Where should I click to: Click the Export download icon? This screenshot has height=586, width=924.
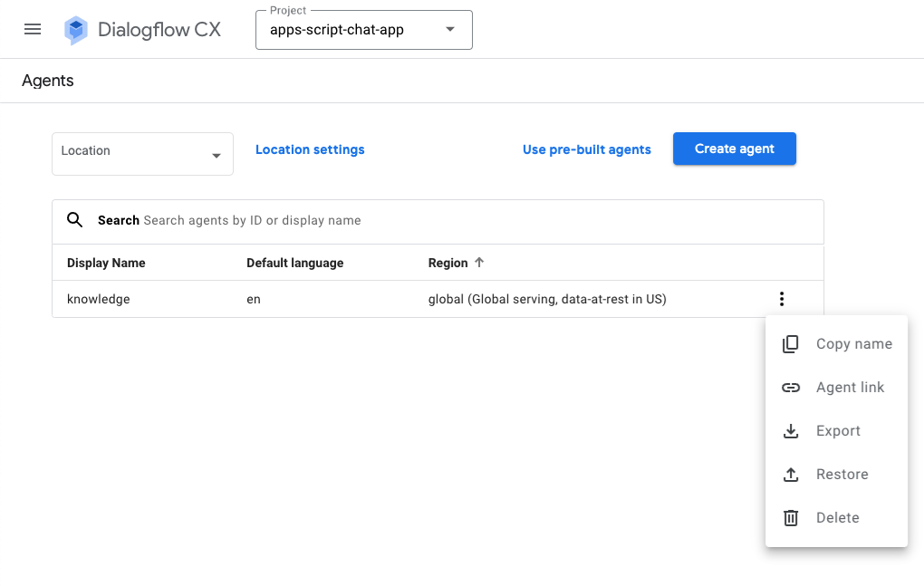791,431
